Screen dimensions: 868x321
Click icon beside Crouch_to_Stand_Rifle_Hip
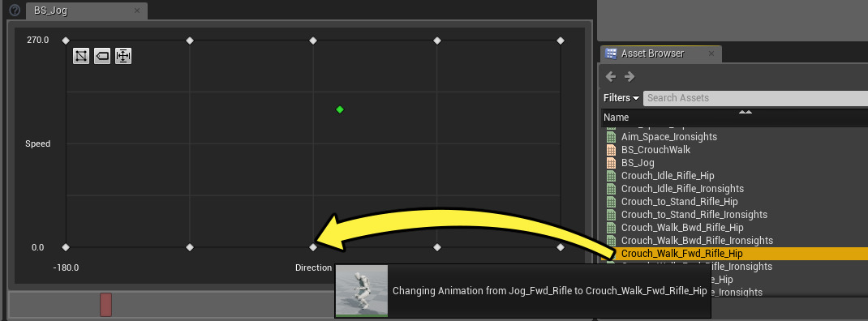[611, 202]
